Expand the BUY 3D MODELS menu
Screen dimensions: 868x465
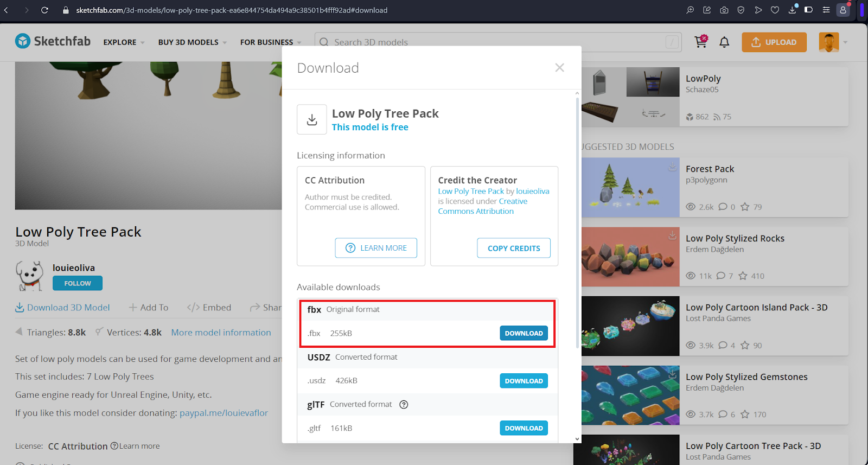pos(193,42)
